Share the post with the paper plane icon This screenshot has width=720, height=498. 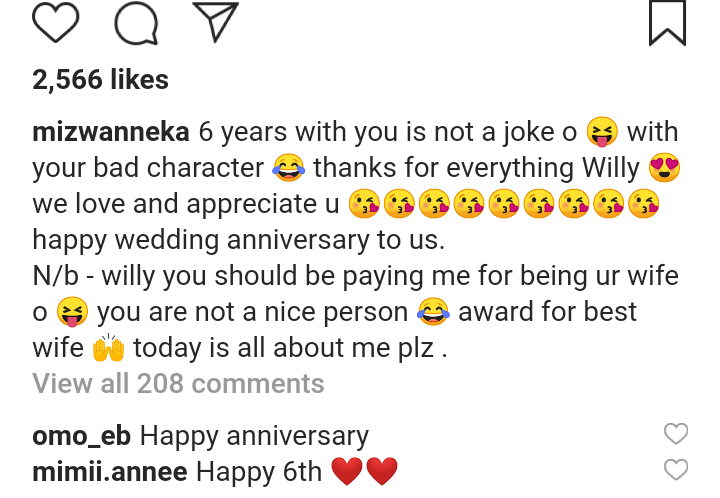(215, 22)
